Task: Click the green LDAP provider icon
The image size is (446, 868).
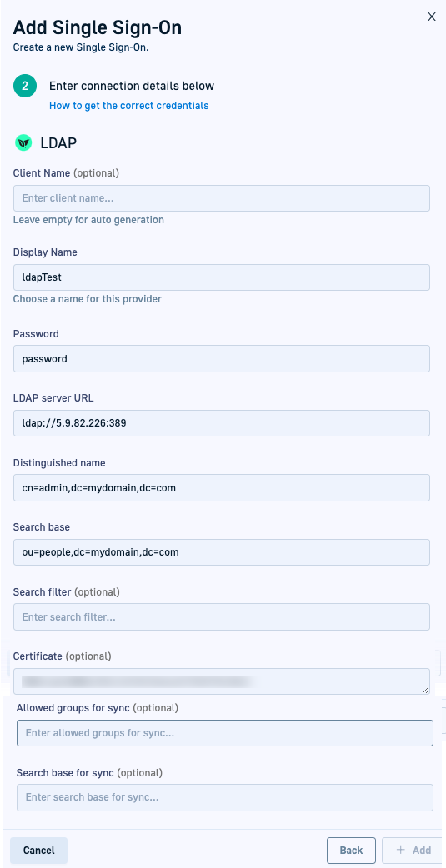Action: point(23,143)
